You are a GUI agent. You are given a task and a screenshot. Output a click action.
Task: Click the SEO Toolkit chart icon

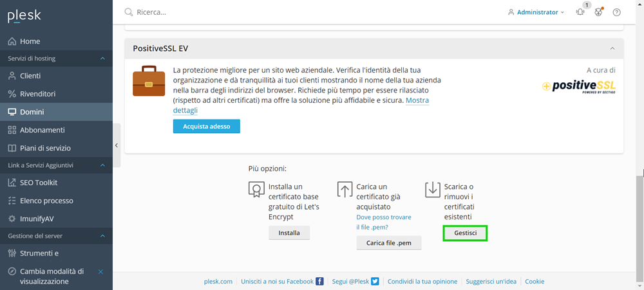[x=12, y=183]
